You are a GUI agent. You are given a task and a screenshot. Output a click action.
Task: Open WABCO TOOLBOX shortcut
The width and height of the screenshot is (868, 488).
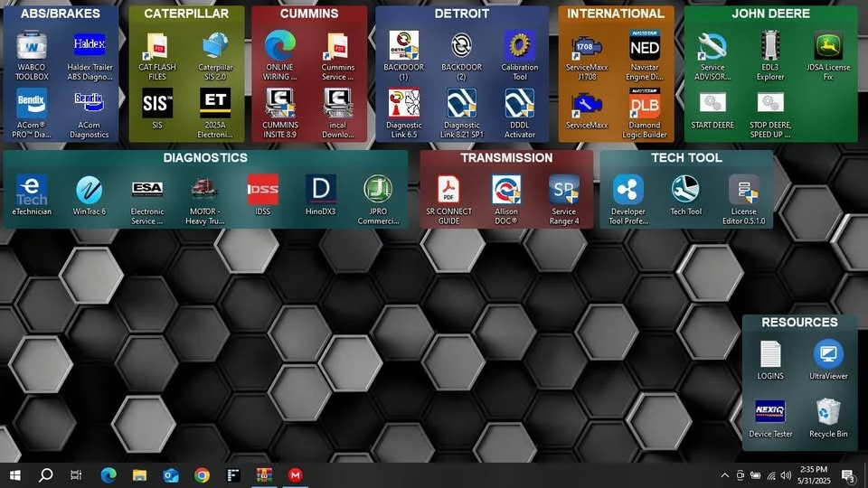coord(32,56)
